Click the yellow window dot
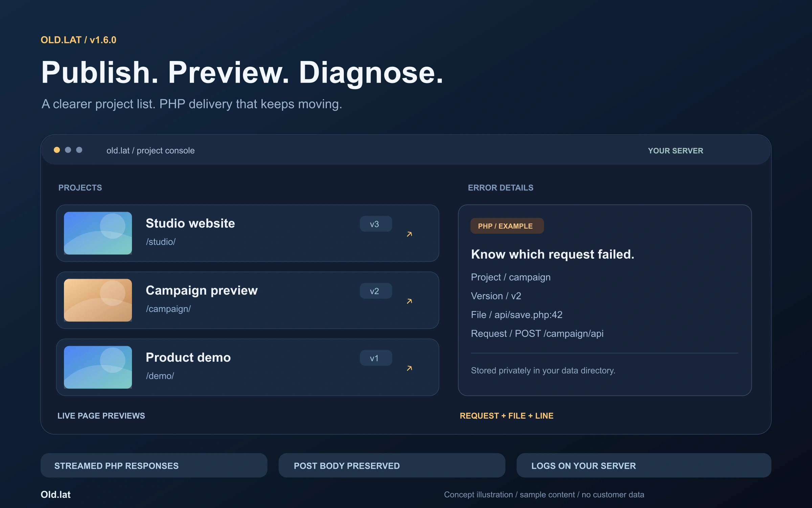This screenshot has height=508, width=812. click(57, 150)
